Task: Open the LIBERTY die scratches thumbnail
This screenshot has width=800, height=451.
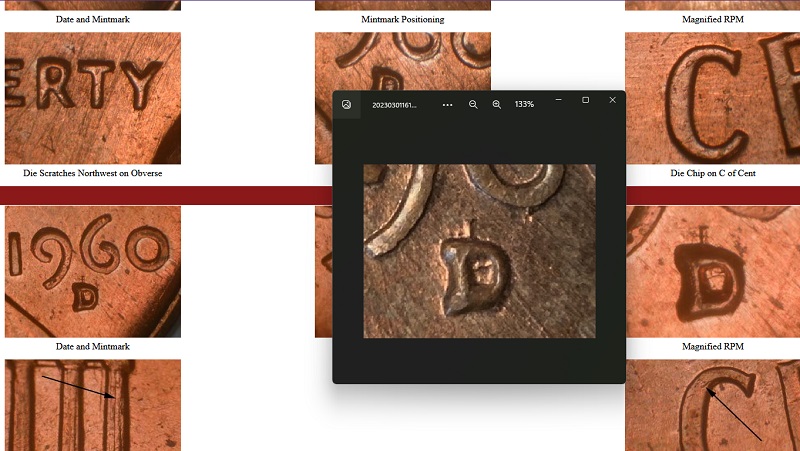Action: pos(93,98)
